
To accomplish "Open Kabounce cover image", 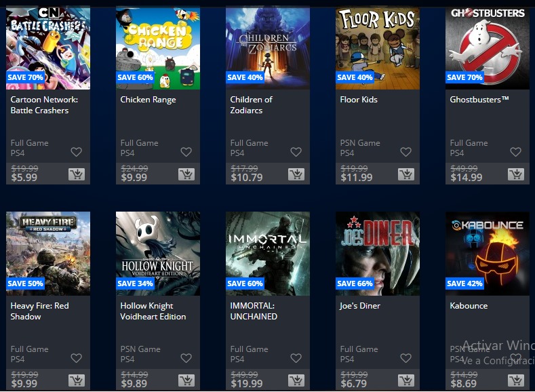I will click(x=488, y=254).
